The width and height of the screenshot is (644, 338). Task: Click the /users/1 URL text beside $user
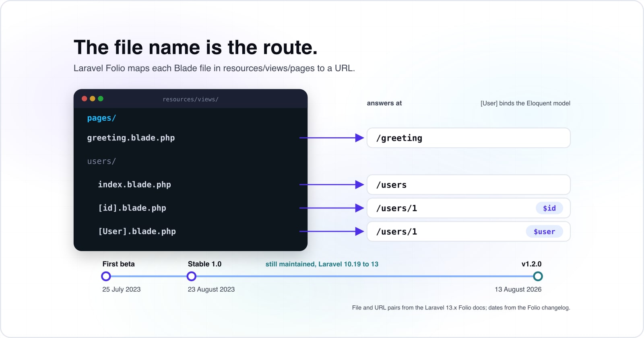pyautogui.click(x=396, y=231)
